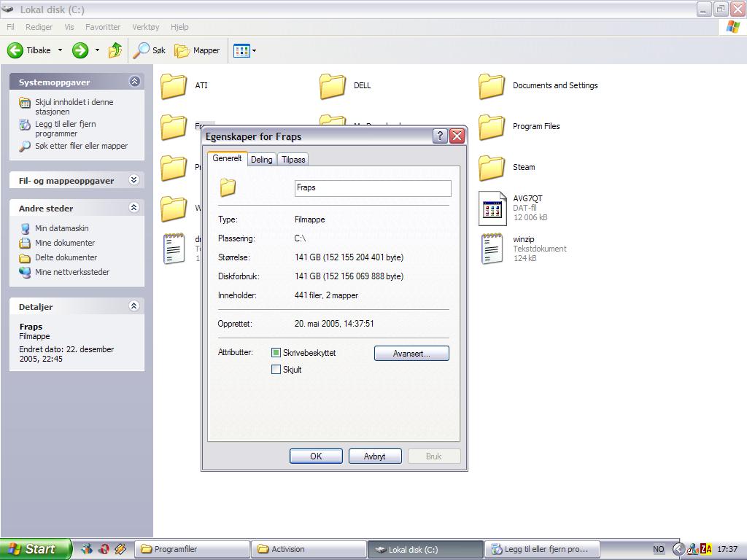Open the Start menu
Screen dimensions: 747x560
(35, 549)
